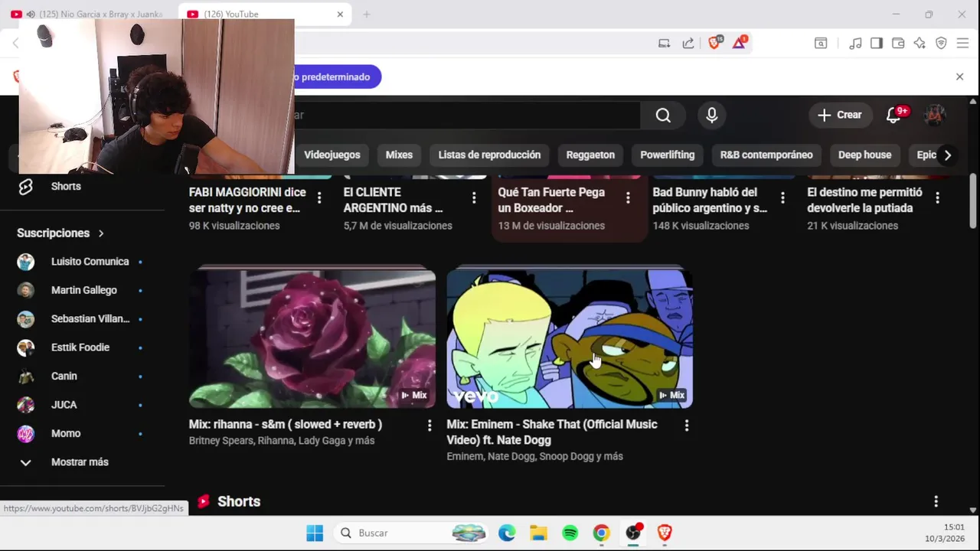Viewport: 980px width, 551px height.
Task: Click the Brave Shields lion icon
Action: click(714, 43)
